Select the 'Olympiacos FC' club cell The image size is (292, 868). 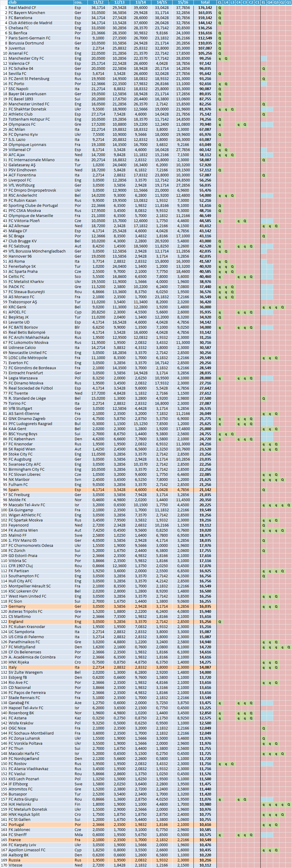pyautogui.click(x=41, y=124)
